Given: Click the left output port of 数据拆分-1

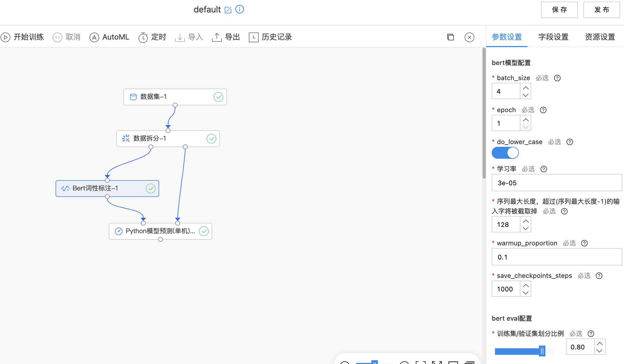Looking at the screenshot, I should [x=151, y=147].
